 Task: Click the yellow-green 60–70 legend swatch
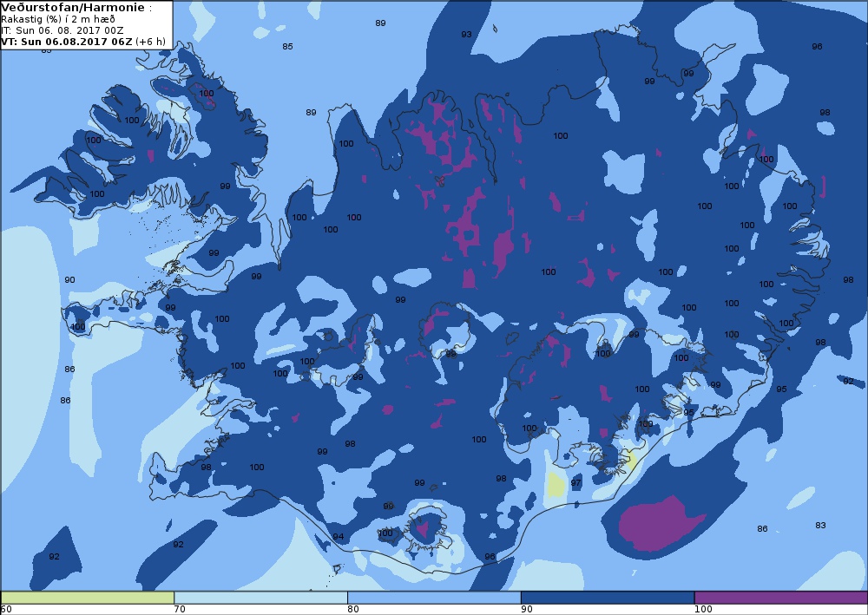tap(88, 598)
